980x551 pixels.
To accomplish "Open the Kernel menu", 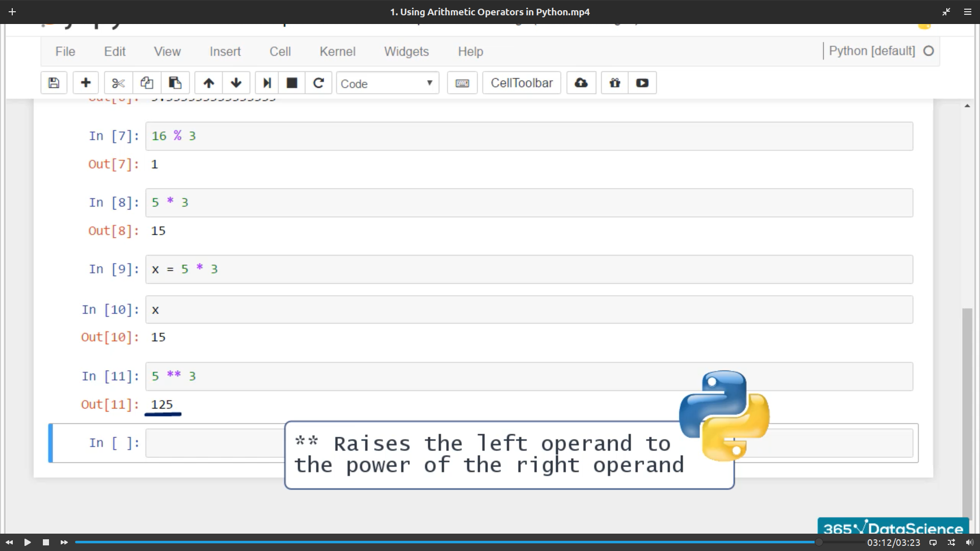I will (x=337, y=52).
